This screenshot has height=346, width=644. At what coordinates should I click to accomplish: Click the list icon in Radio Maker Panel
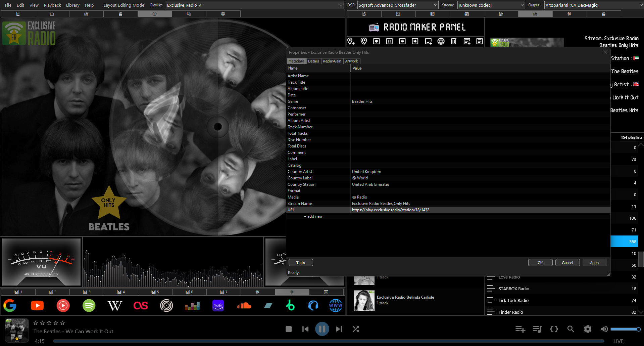[480, 41]
